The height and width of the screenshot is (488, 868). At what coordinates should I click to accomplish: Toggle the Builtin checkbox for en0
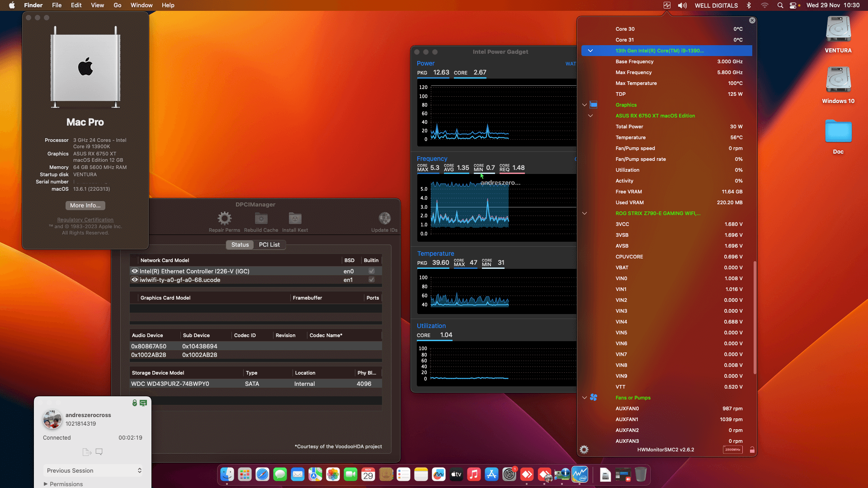pos(371,271)
